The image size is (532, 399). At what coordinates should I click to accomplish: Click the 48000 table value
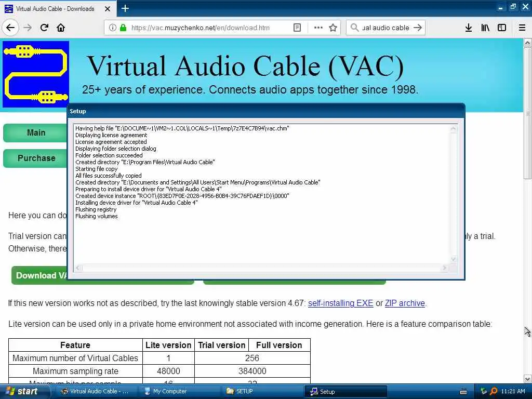coord(168,371)
